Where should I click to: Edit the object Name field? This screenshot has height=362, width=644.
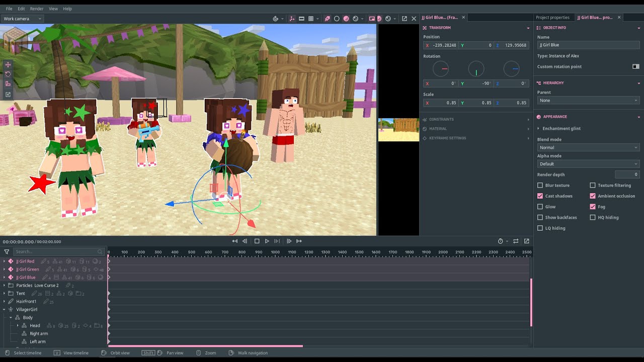(588, 45)
